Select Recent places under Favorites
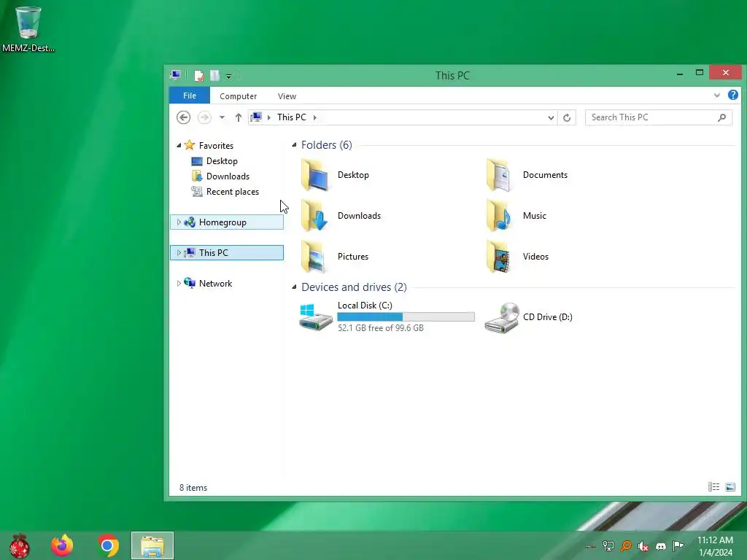Screen dimensions: 747x560 point(233,192)
